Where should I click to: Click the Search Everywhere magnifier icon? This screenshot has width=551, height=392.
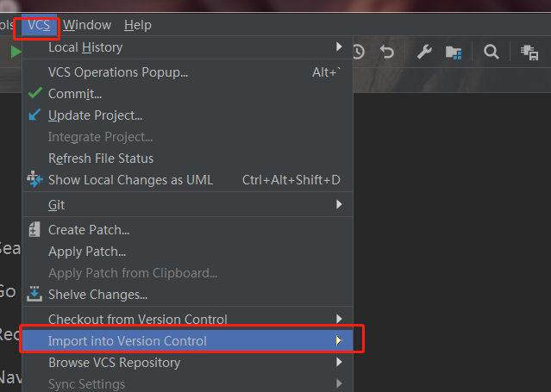(491, 52)
